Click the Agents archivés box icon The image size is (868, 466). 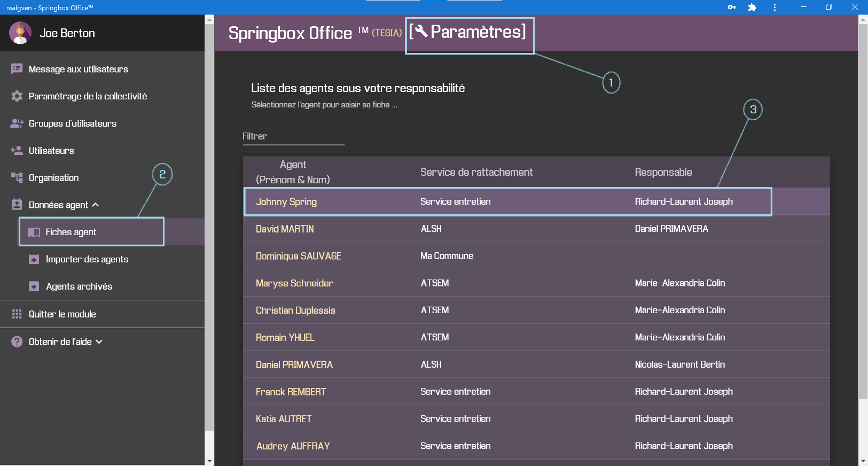coord(34,286)
